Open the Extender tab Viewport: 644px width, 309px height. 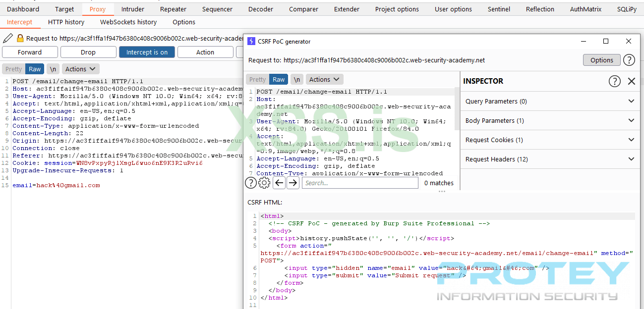[x=347, y=9]
